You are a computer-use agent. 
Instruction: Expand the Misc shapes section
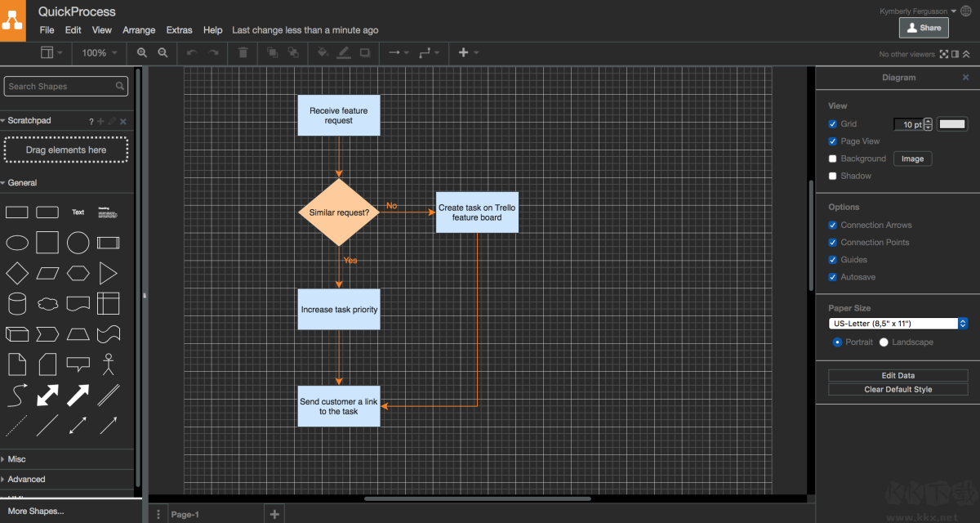pyautogui.click(x=17, y=459)
